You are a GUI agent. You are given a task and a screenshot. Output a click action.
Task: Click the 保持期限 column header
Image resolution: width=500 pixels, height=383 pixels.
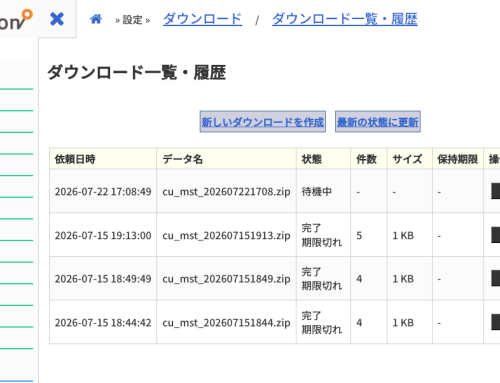458,159
